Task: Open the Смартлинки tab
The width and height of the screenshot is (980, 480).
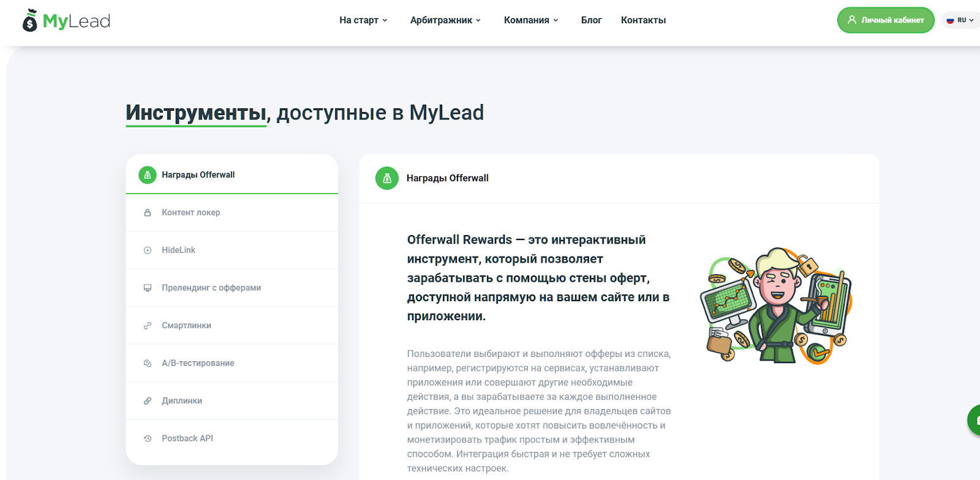Action: [232, 326]
